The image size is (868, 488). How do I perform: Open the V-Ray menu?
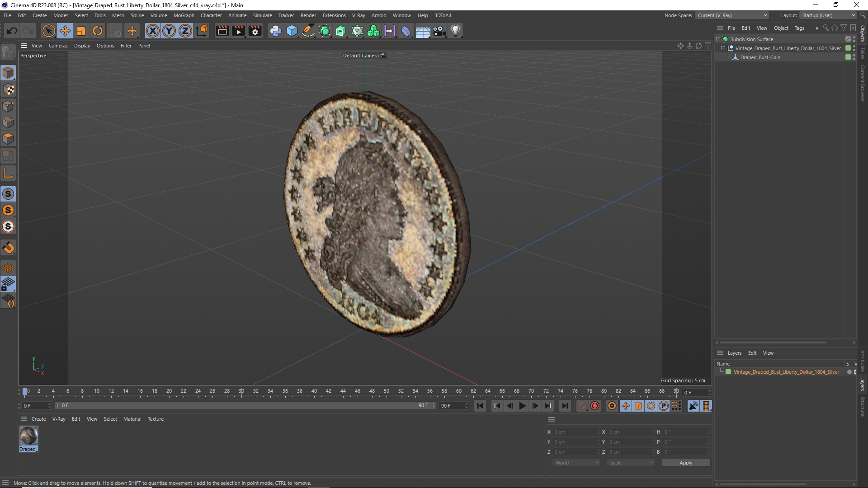pos(359,15)
